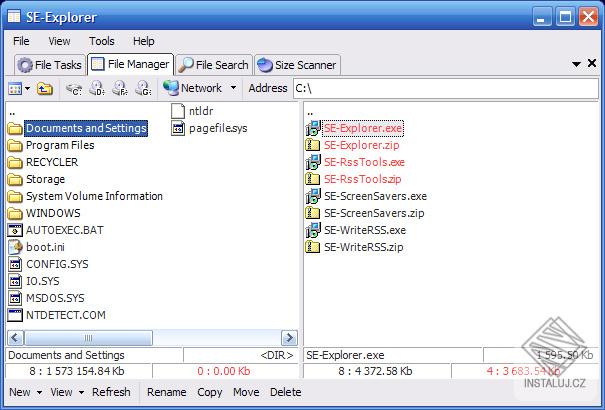Viewport: 605px width, 410px height.
Task: Switch to the File Tasks tab
Action: click(50, 65)
